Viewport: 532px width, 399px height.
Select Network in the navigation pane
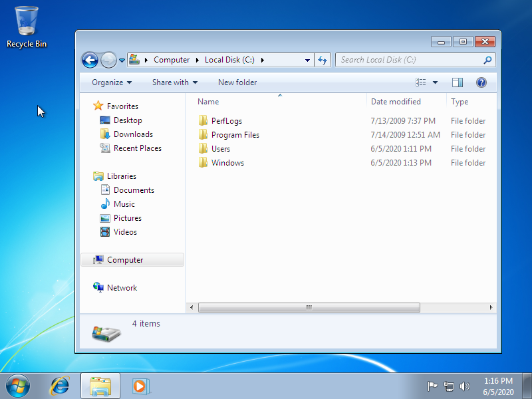click(x=122, y=288)
